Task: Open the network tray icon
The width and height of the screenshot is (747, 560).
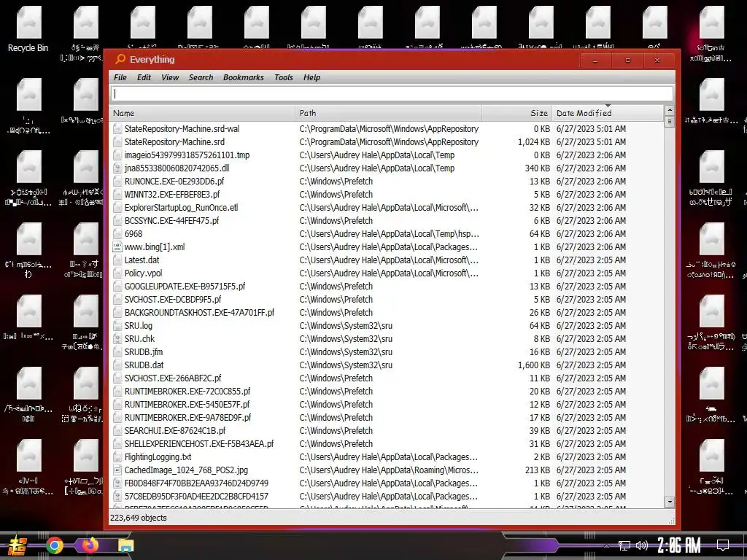Action: point(624,545)
